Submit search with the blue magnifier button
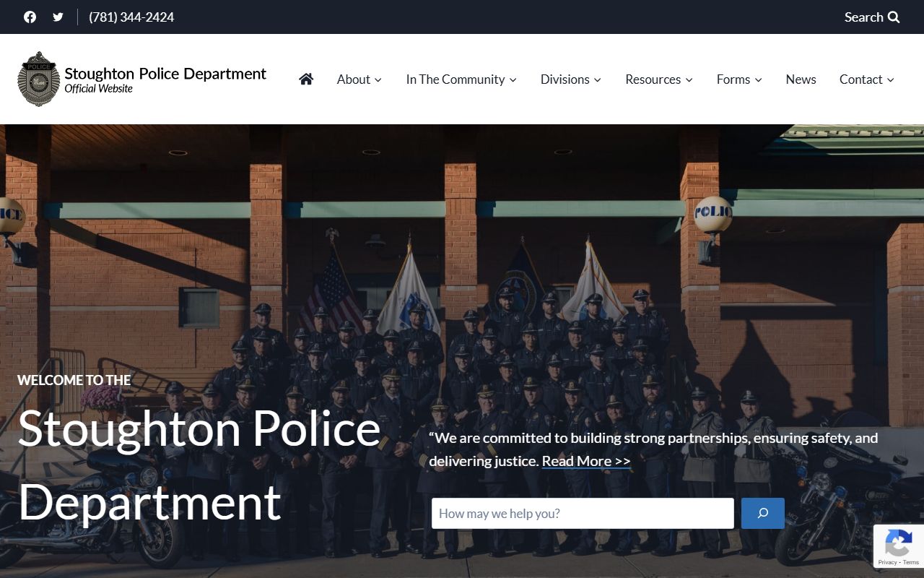This screenshot has height=578, width=924. click(763, 514)
